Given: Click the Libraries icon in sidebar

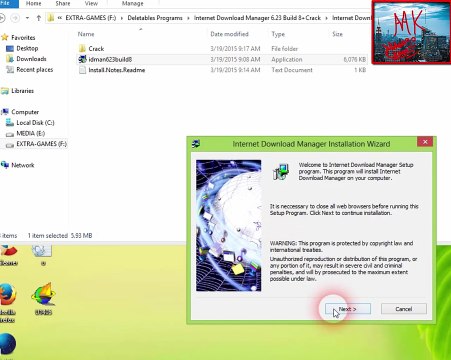Looking at the screenshot, I should 5,91.
